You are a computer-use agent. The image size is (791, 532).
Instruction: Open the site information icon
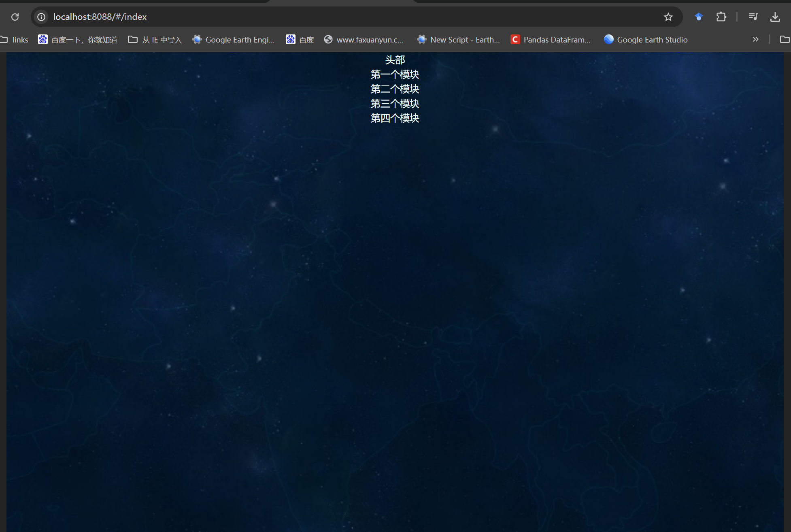[x=41, y=17]
